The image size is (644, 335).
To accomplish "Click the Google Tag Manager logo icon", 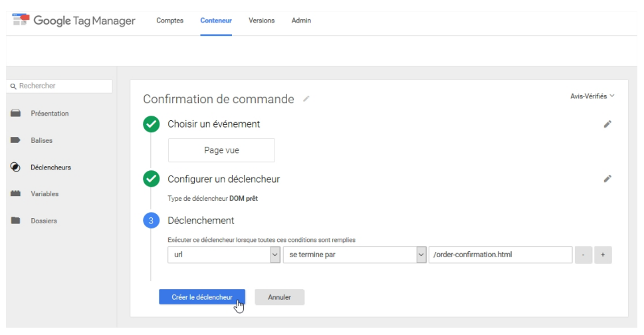I will (21, 20).
